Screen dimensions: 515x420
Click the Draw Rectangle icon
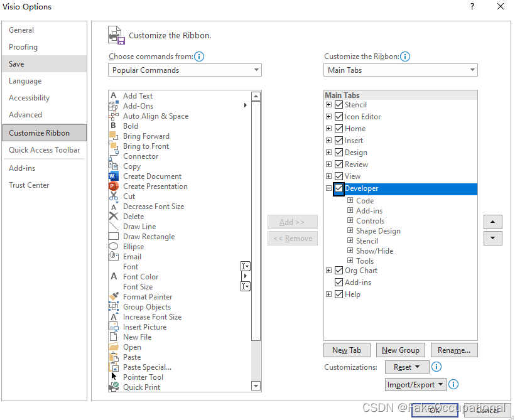click(114, 237)
